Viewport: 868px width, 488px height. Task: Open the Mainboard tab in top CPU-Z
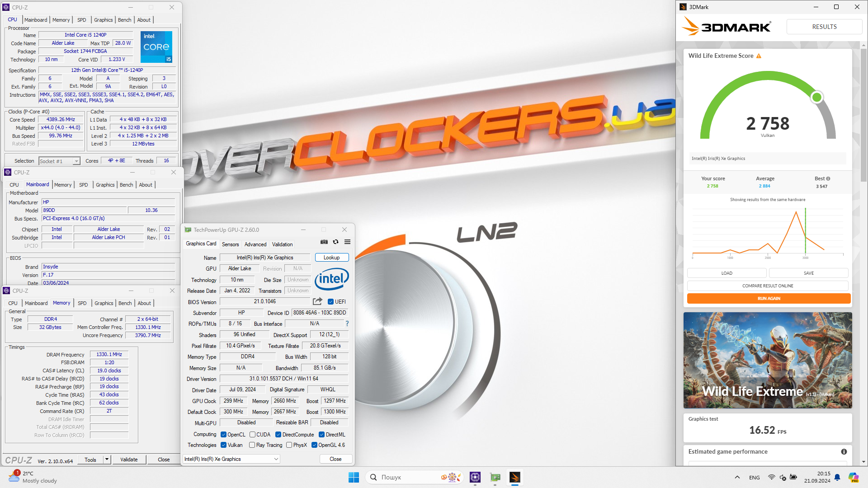[x=36, y=20]
